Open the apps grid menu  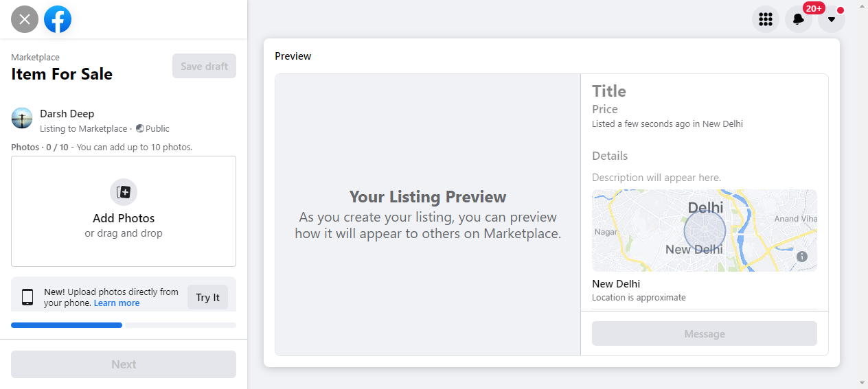click(766, 19)
